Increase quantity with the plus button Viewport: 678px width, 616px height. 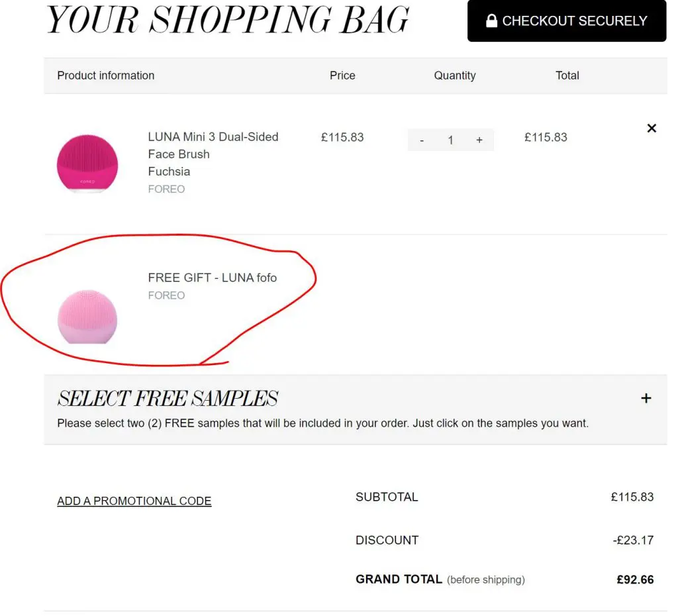click(479, 140)
